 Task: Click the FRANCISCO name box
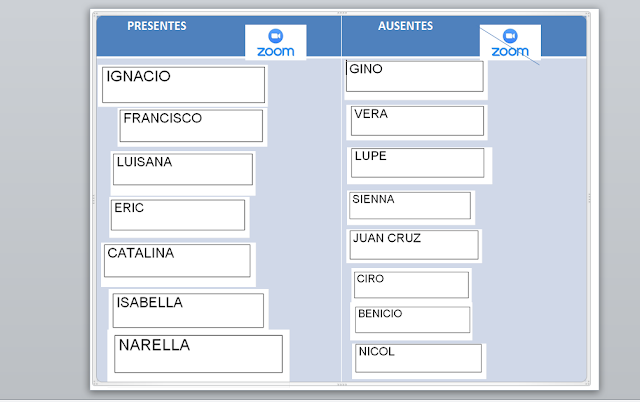[191, 125]
